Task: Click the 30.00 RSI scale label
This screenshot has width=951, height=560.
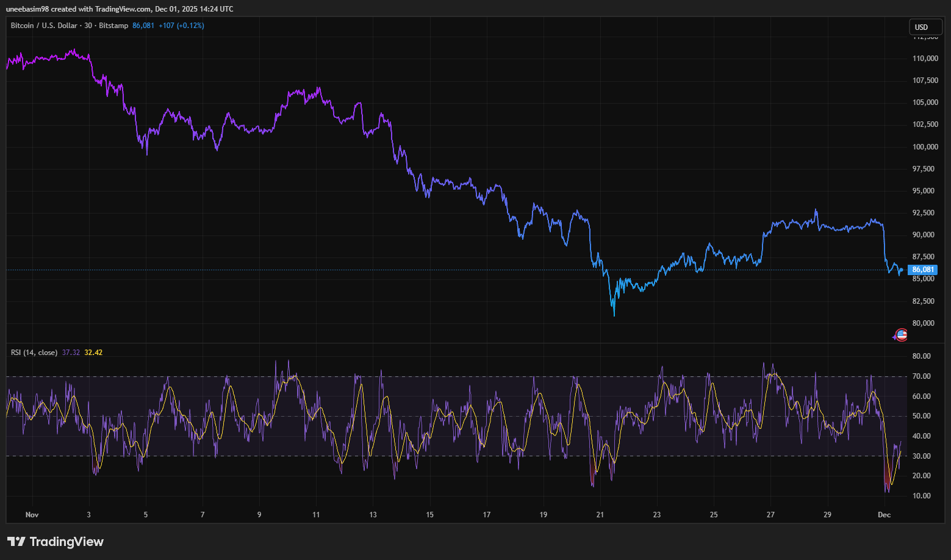Action: 921,456
